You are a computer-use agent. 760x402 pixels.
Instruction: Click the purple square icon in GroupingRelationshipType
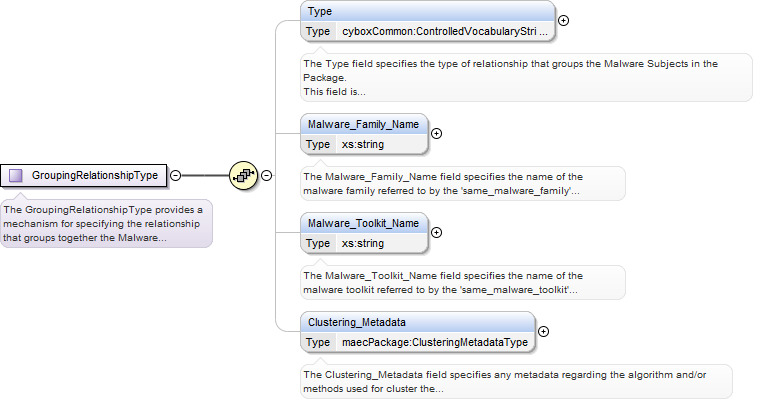16,176
